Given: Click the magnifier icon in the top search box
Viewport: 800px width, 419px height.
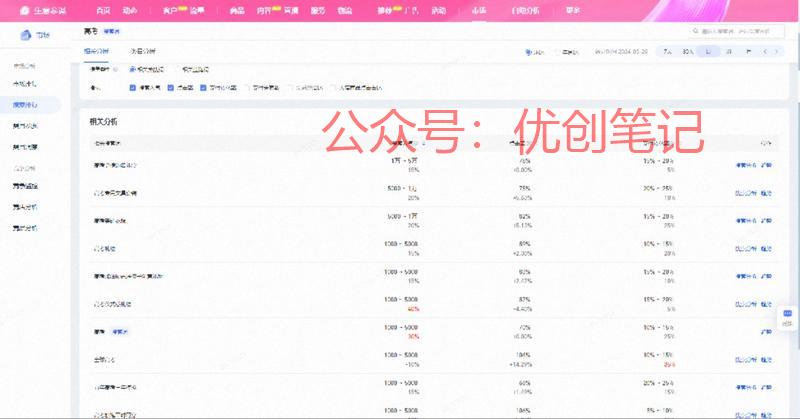Looking at the screenshot, I should (695, 31).
